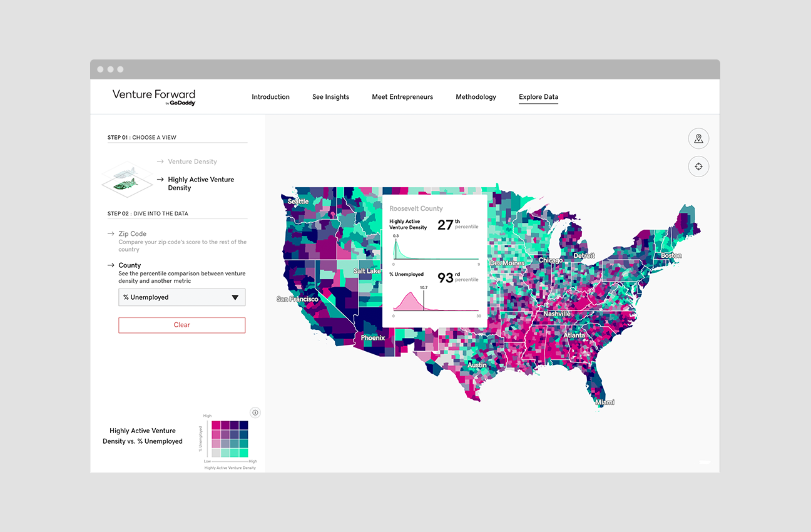Click the darkest navy legend swatch
811x532 pixels.
pos(243,425)
